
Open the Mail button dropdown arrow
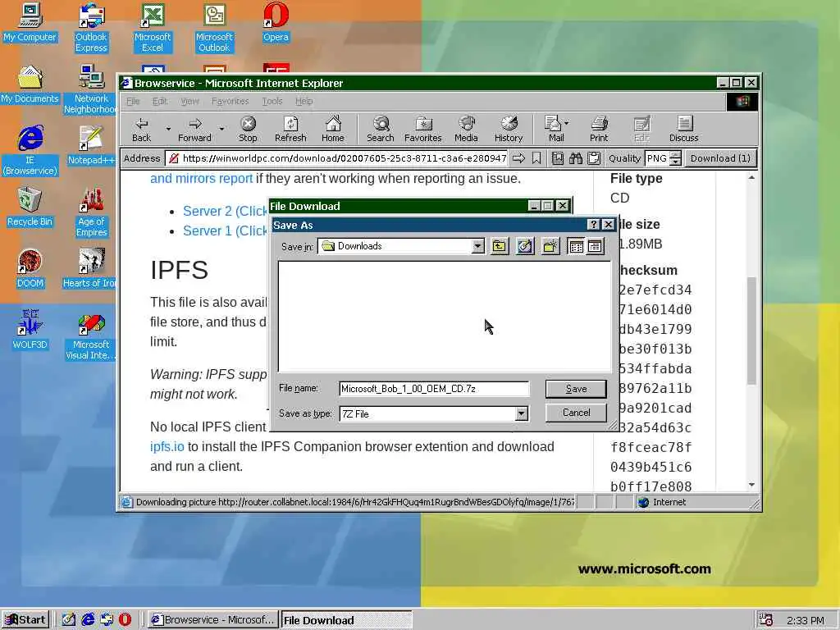(x=567, y=123)
